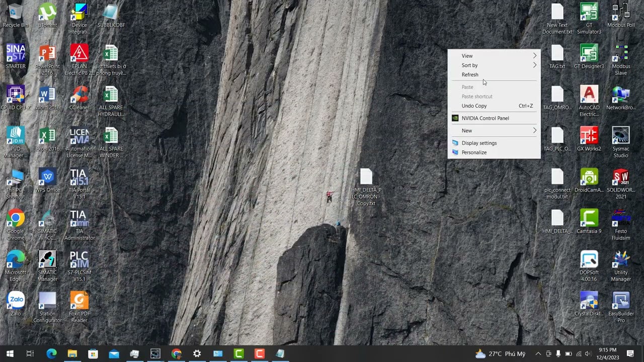Open Display settings from the context menu
The height and width of the screenshot is (362, 644).
(x=494, y=143)
